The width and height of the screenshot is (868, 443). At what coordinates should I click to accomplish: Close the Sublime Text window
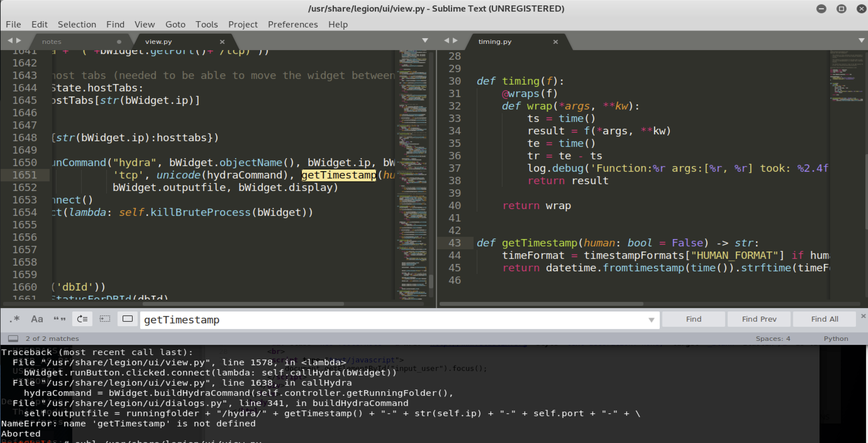point(862,9)
